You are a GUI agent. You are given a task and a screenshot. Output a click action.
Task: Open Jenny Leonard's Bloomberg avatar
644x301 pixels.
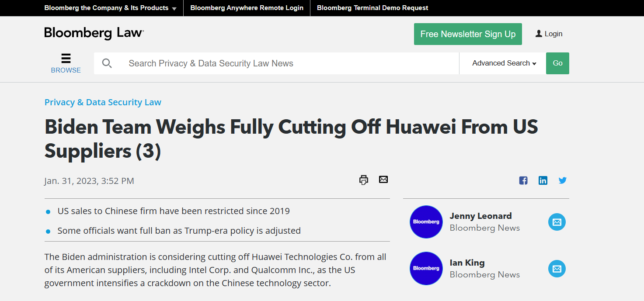point(426,222)
